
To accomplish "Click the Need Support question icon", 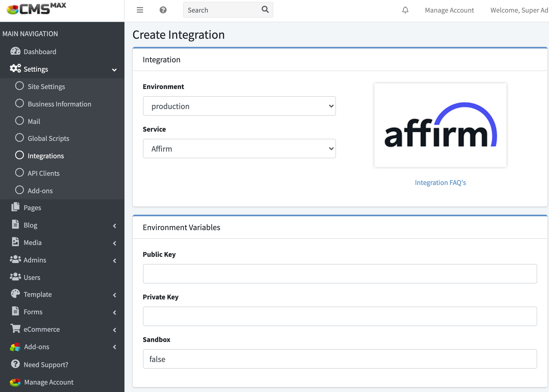I will [x=15, y=364].
